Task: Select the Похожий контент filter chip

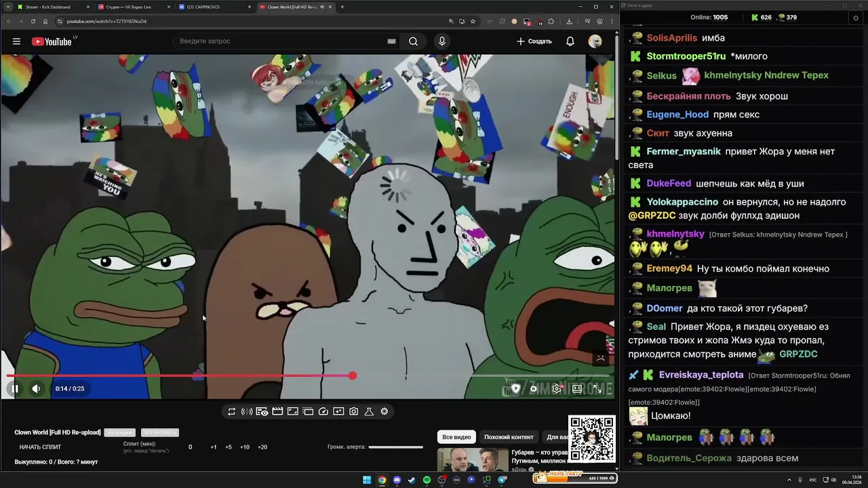Action: click(x=509, y=437)
